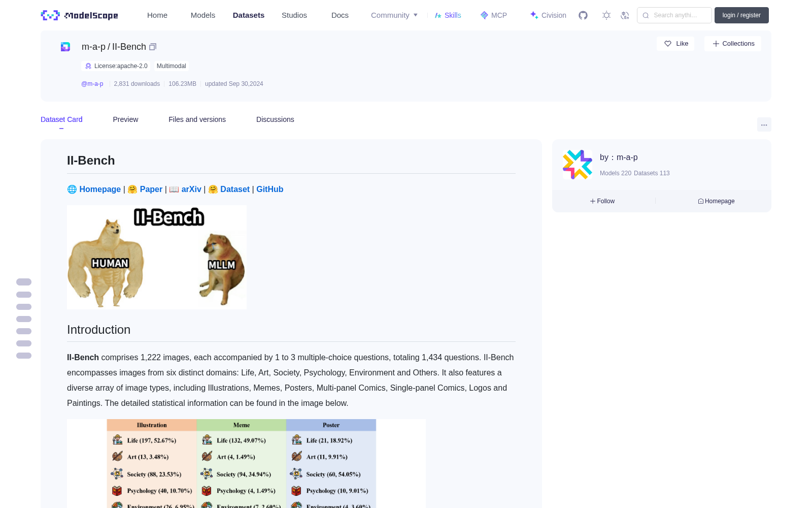Open the Models section
Viewport: 812px width, 508px height.
pos(203,15)
